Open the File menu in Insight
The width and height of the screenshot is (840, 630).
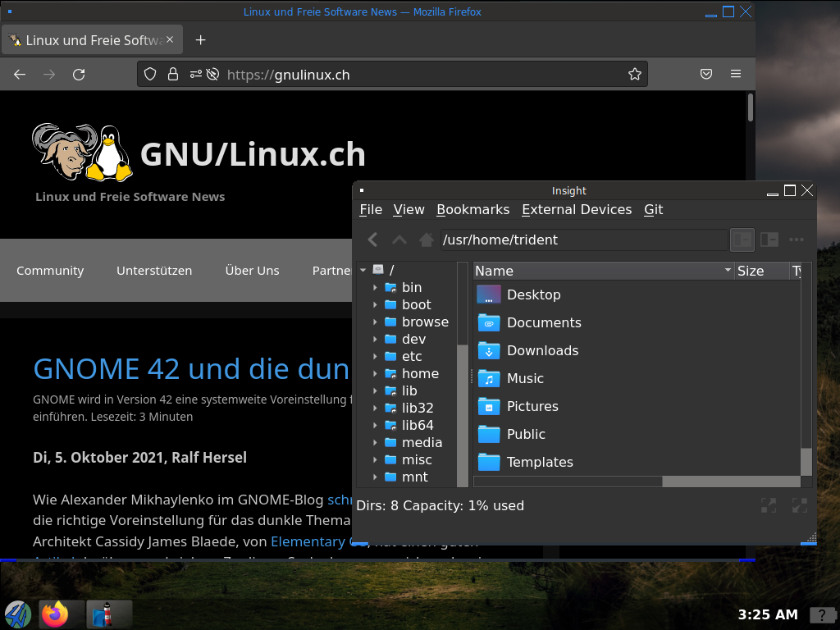pyautogui.click(x=371, y=209)
